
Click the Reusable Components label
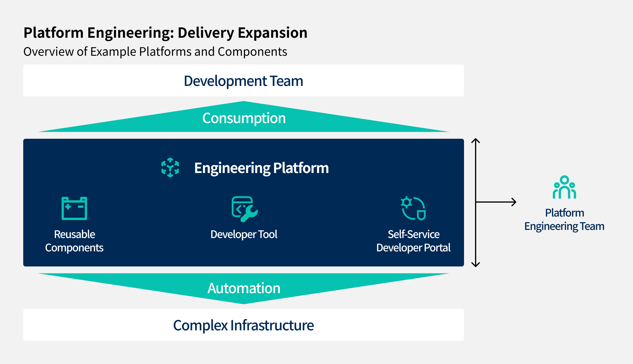coord(74,241)
